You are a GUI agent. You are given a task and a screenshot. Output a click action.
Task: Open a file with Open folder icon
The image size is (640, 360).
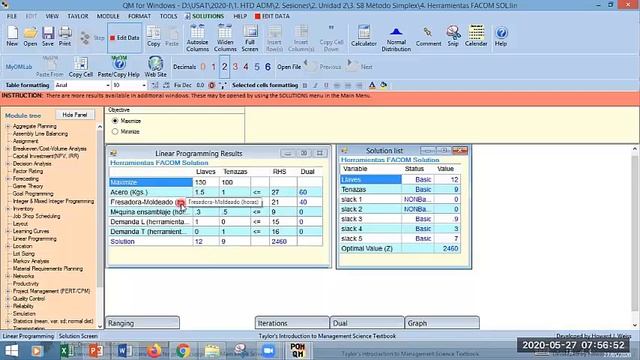point(30,36)
